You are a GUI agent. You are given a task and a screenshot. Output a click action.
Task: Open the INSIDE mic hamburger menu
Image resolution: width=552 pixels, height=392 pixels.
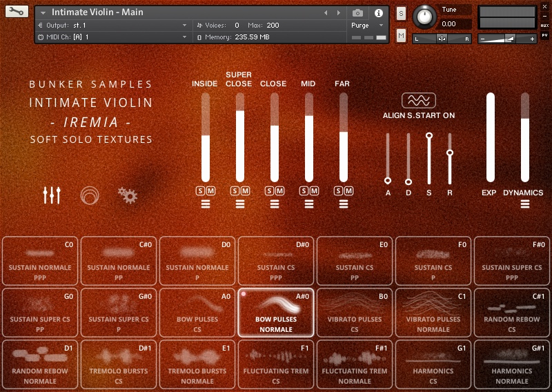pyautogui.click(x=206, y=204)
